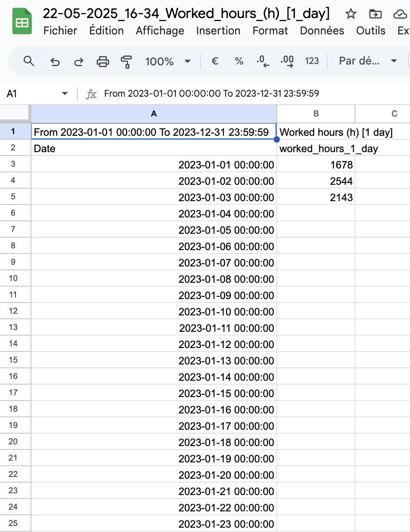Viewport: 410px width, 532px height.
Task: Select cell 2023-01-01 00:00:00
Action: (x=154, y=165)
